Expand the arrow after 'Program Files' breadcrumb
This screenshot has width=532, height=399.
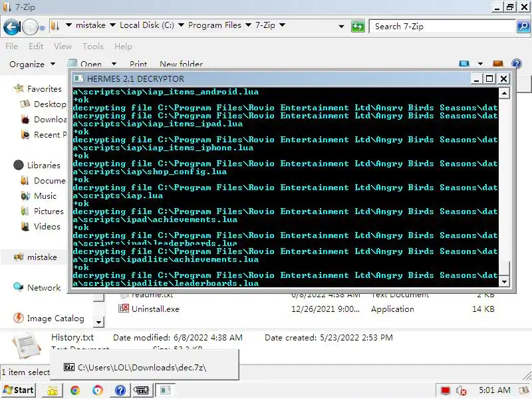pyautogui.click(x=248, y=25)
